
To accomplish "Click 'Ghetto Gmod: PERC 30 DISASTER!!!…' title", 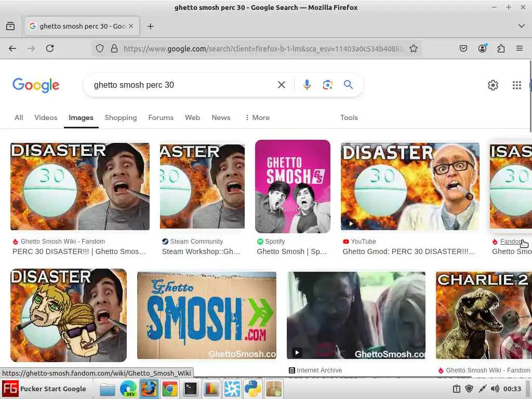I will (x=409, y=252).
